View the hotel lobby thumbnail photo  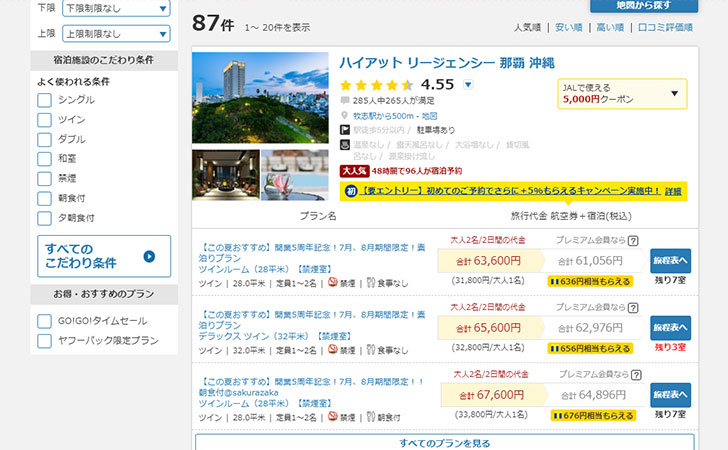(226, 175)
